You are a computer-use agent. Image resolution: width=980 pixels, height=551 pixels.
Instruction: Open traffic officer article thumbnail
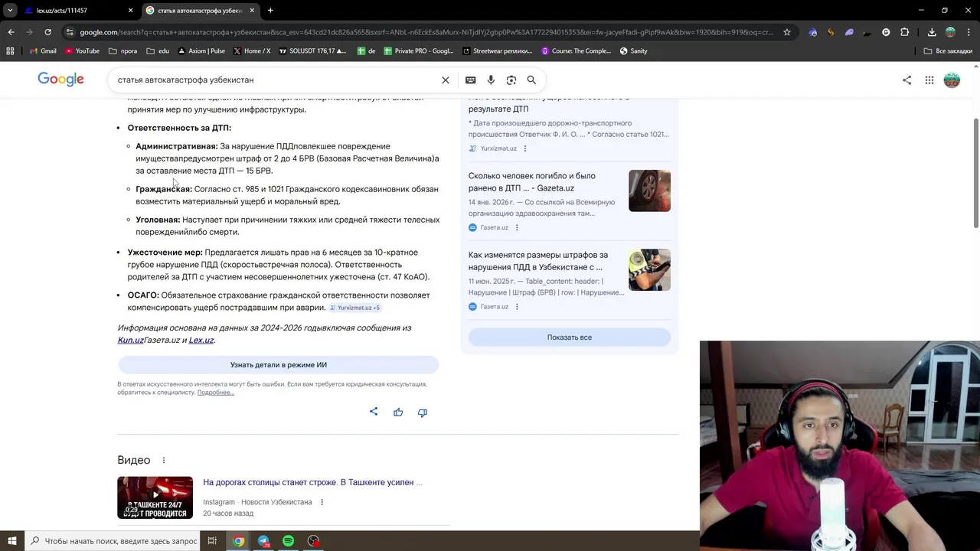pos(649,269)
